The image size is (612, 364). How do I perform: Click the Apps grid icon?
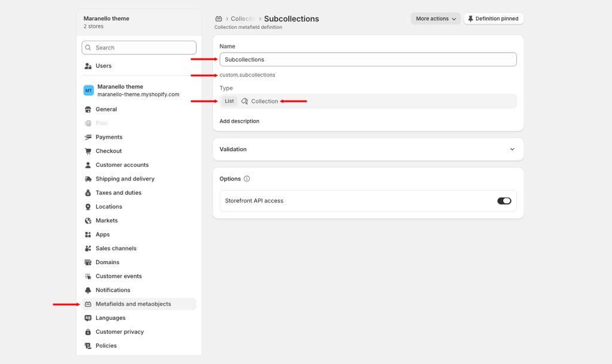[88, 234]
